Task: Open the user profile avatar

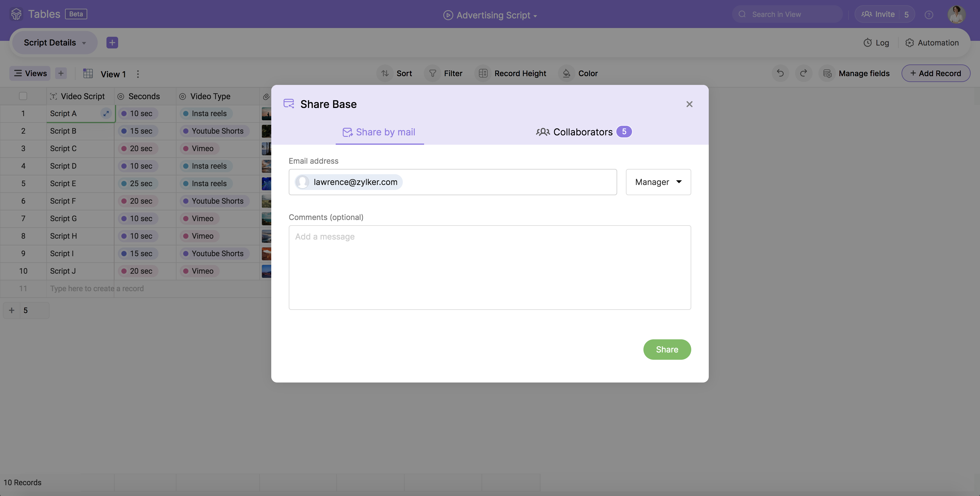Action: click(956, 15)
